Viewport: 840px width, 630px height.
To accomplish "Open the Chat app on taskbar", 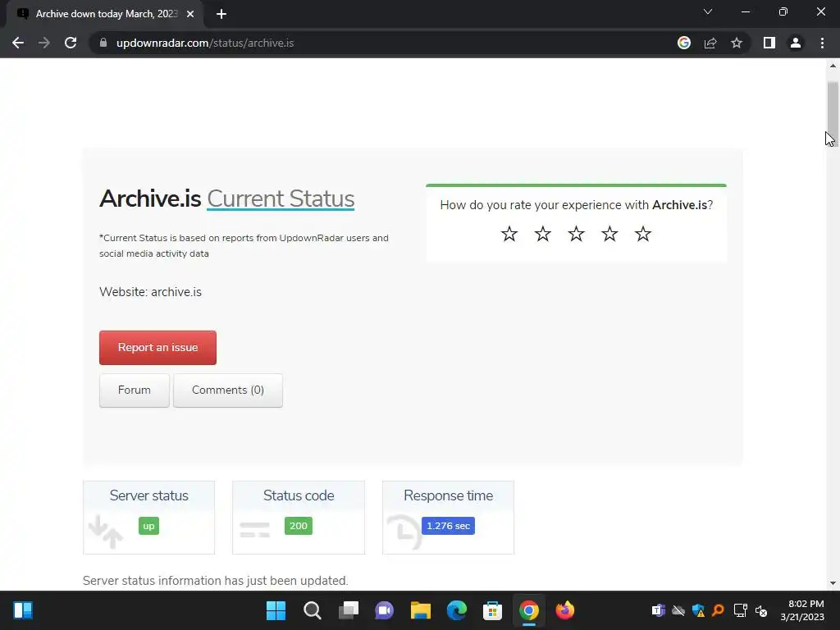I will [x=384, y=610].
